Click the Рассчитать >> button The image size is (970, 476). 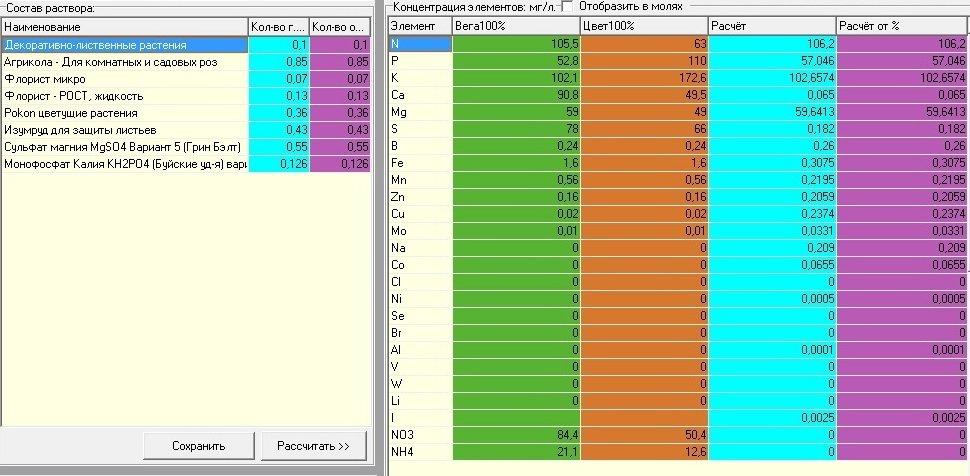pos(314,446)
